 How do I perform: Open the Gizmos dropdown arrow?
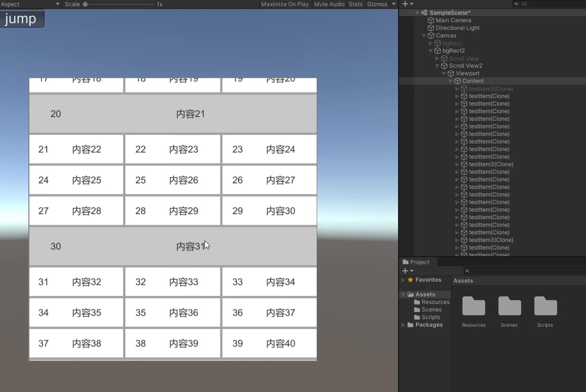(x=394, y=4)
